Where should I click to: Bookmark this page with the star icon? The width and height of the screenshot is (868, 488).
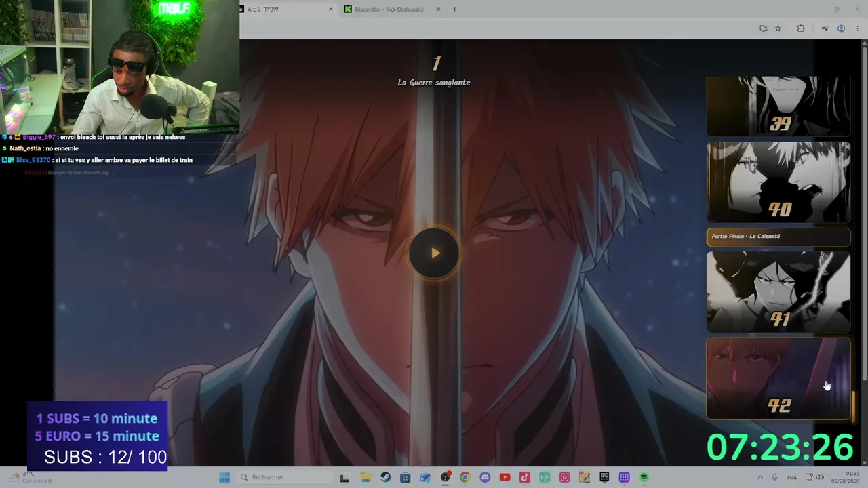pos(778,28)
